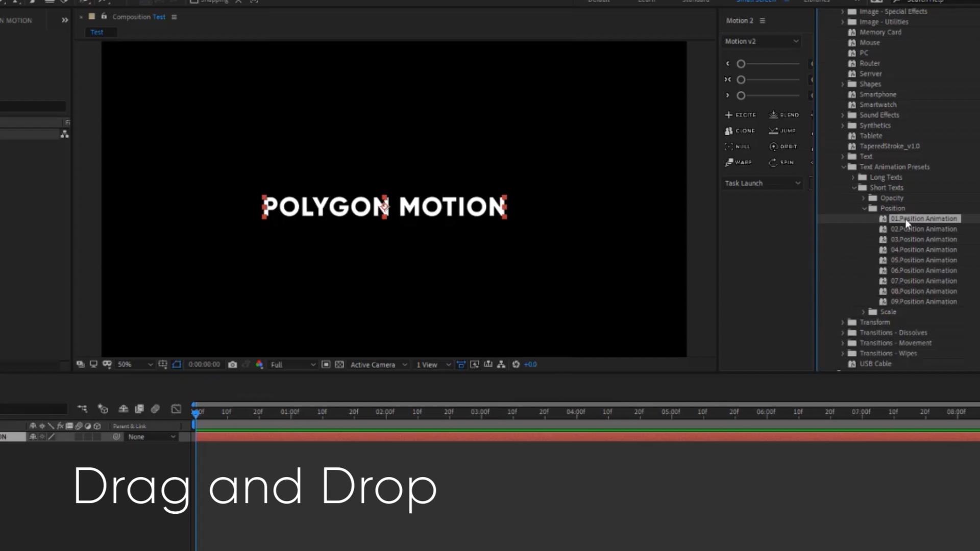
Task: Adjust the ease-out bottom slider knob
Action: click(741, 95)
